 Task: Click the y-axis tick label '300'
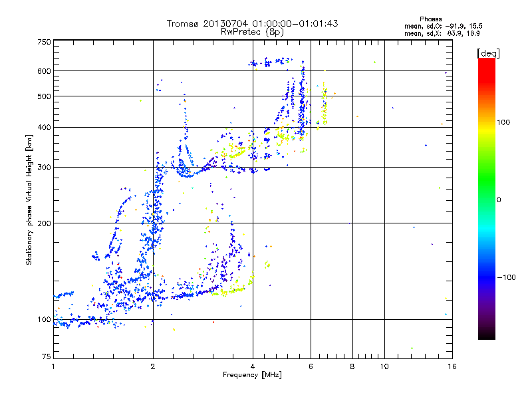[44, 167]
